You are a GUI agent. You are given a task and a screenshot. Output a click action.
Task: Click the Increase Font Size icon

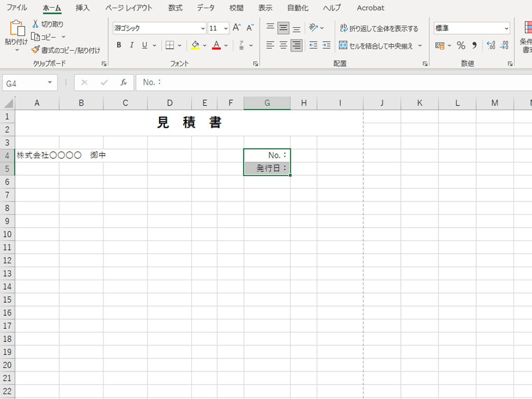tap(236, 28)
